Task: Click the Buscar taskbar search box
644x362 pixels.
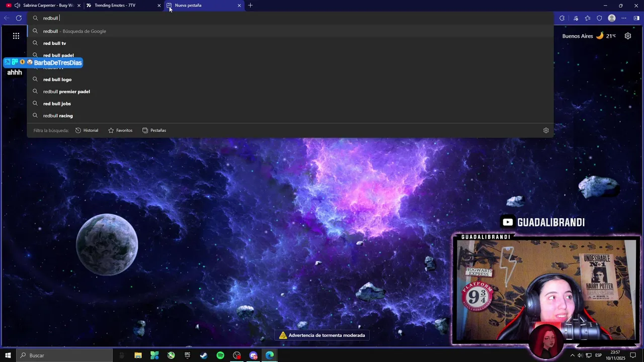Action: [64, 355]
